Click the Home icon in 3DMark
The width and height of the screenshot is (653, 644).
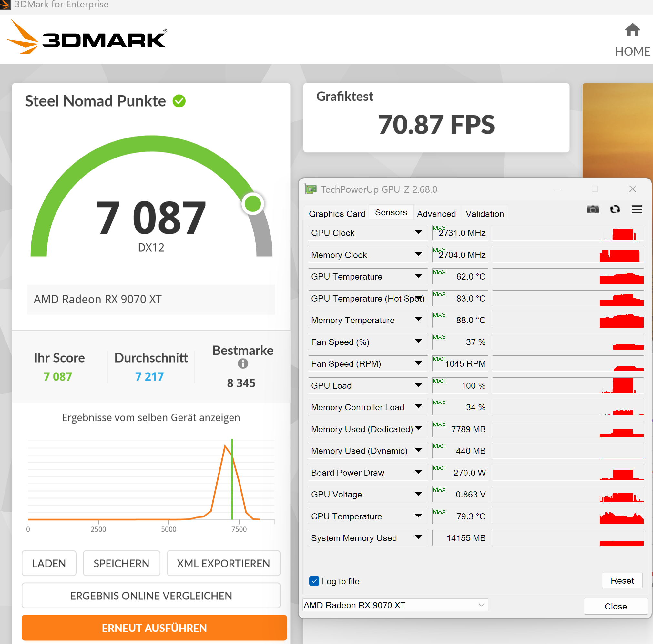coord(632,30)
